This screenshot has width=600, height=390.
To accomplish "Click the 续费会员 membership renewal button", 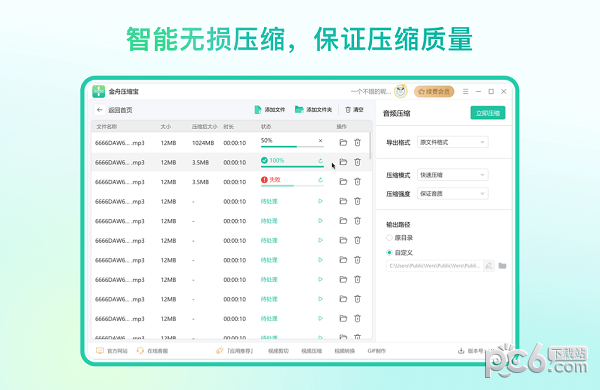I will point(434,91).
